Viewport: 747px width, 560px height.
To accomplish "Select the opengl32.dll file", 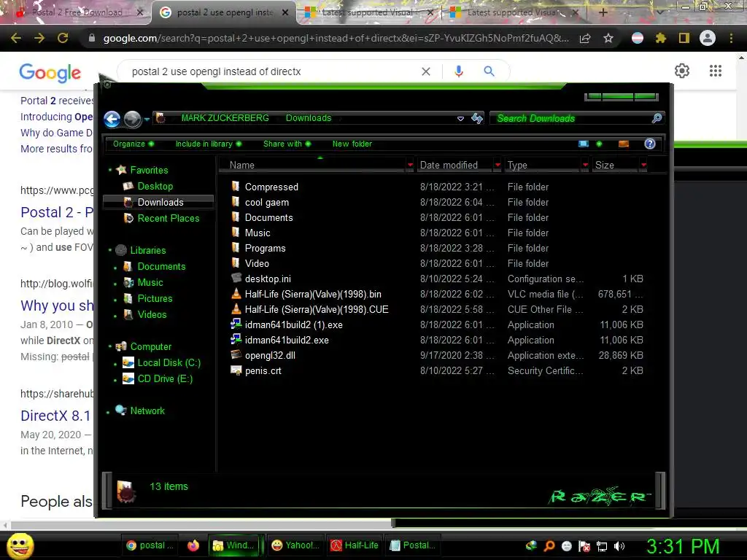I will coord(270,355).
